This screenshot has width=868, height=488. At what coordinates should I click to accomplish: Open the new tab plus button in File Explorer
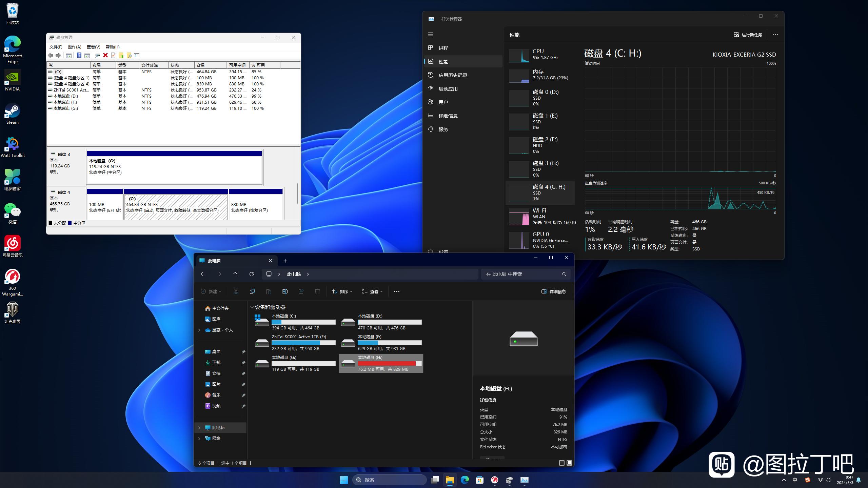tap(285, 261)
